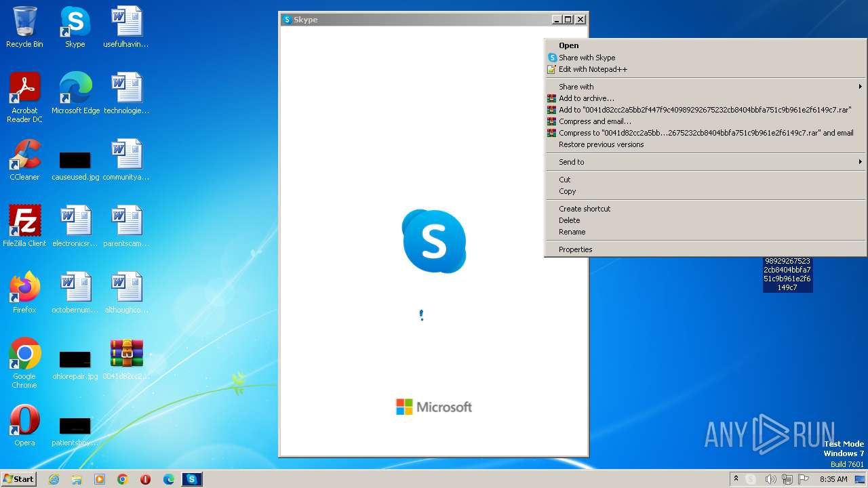The image size is (868, 488).
Task: Click the 8:35 AM clock
Action: [x=833, y=479]
